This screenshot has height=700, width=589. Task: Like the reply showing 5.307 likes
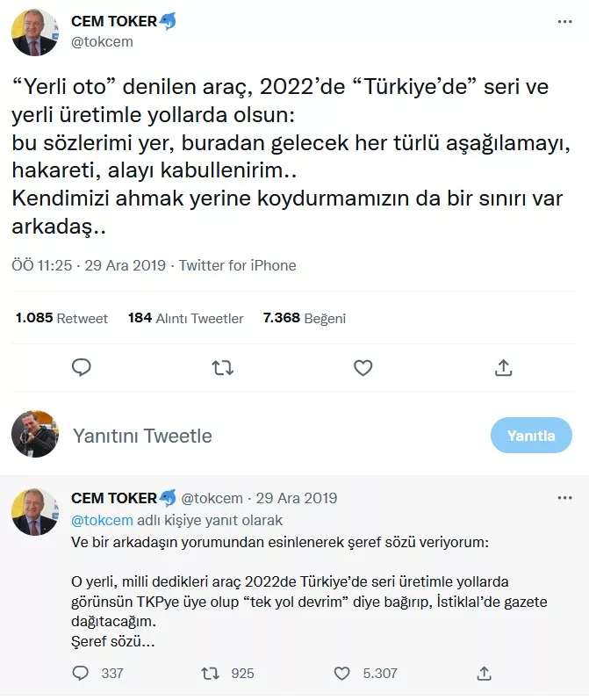click(x=342, y=673)
